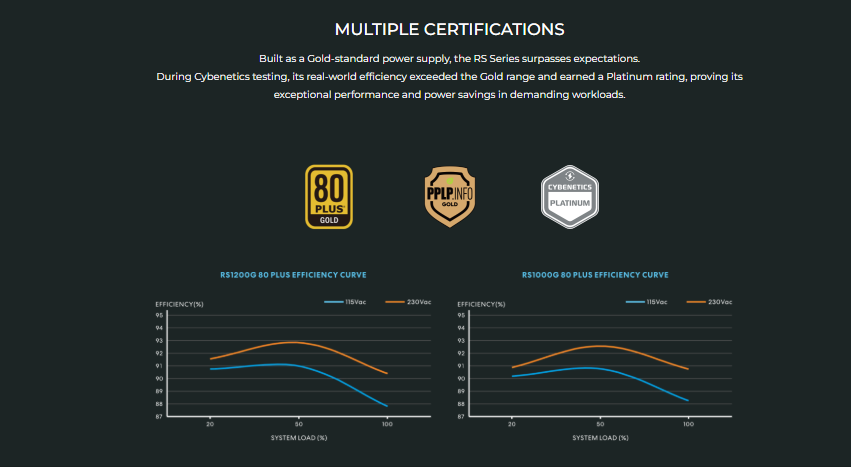
Task: Click the Multiple Certifications heading
Action: click(x=449, y=29)
